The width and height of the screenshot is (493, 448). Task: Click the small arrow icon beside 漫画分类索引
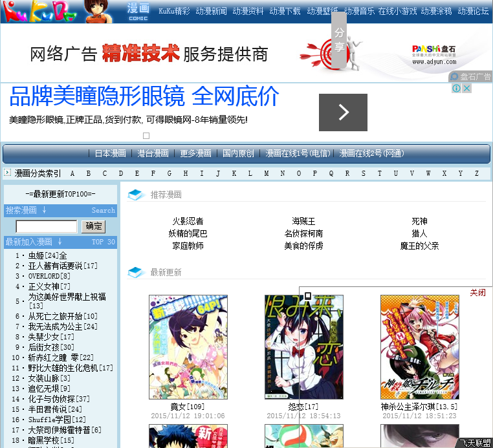7,172
